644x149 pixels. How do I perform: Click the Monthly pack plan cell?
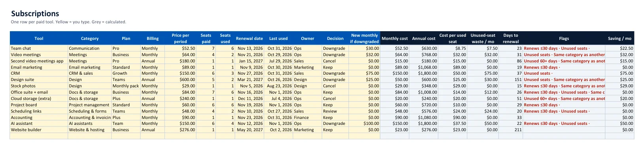coord(126,86)
